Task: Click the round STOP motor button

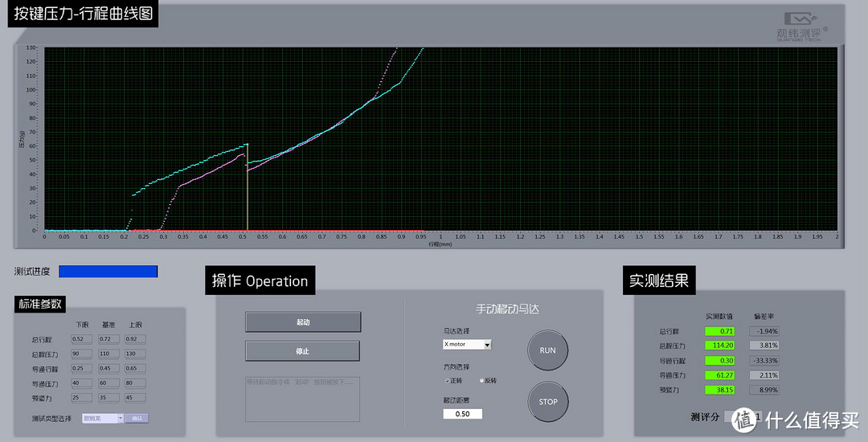Action: pos(547,402)
